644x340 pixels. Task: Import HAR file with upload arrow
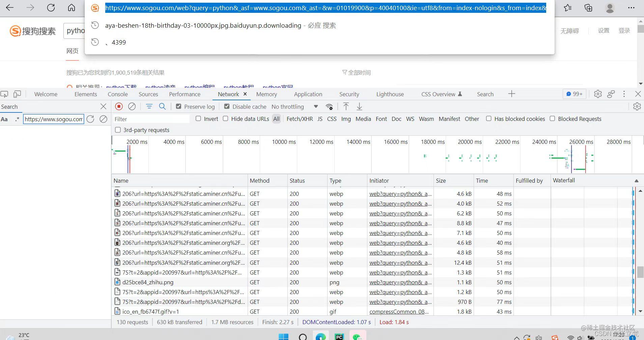tap(346, 107)
